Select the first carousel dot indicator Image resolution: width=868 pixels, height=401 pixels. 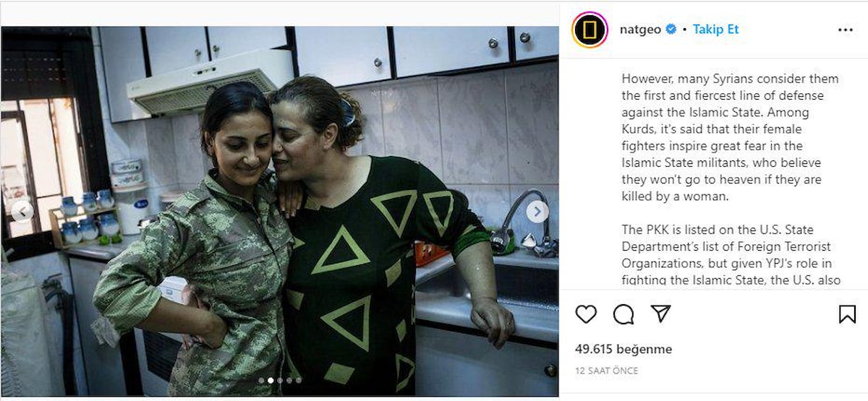[x=261, y=380]
